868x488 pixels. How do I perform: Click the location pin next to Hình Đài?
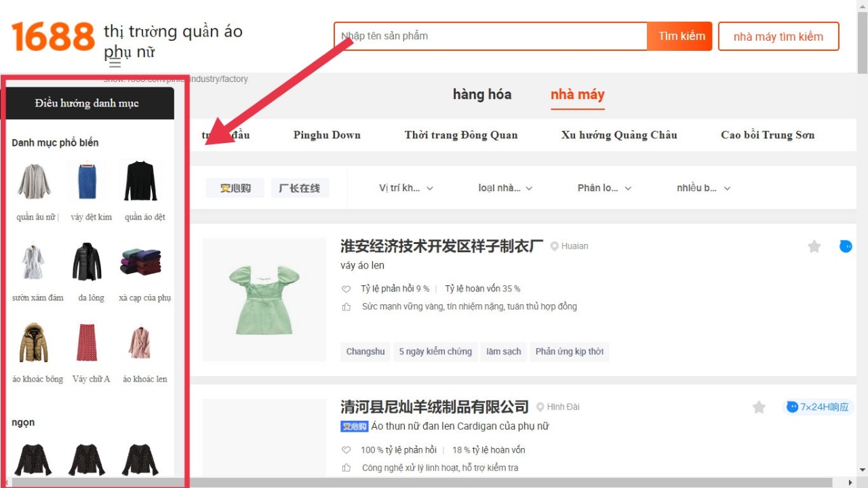click(x=540, y=407)
